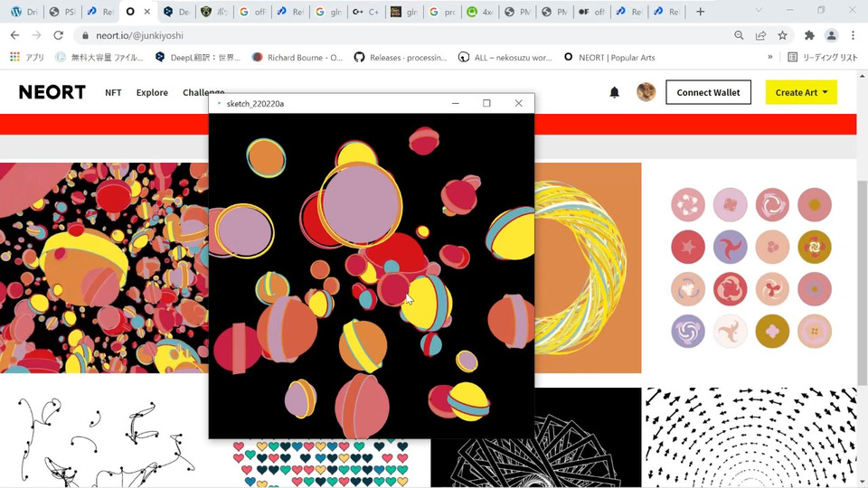Open the black curly lines artwork thumbnail
Screen dimensions: 868x488
pos(104,437)
